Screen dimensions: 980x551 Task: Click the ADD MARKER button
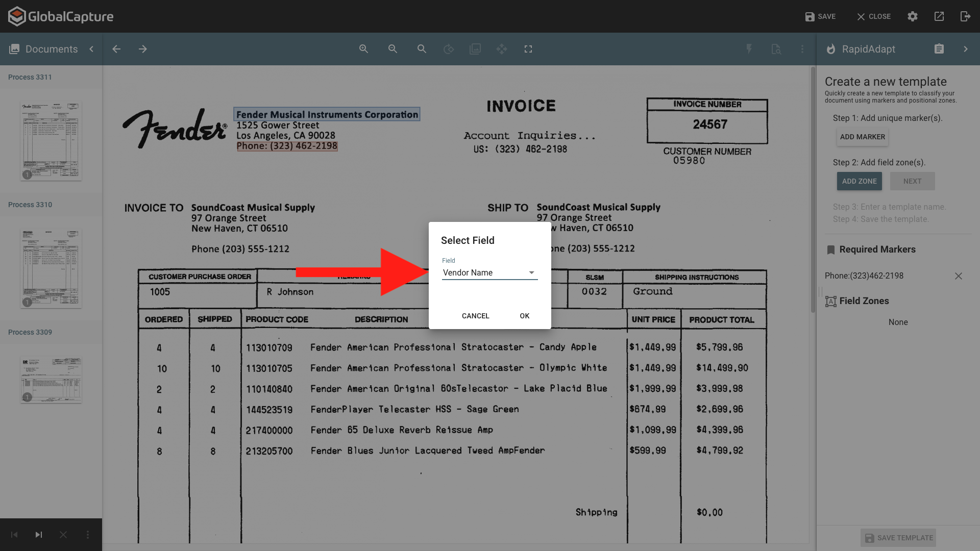(863, 137)
